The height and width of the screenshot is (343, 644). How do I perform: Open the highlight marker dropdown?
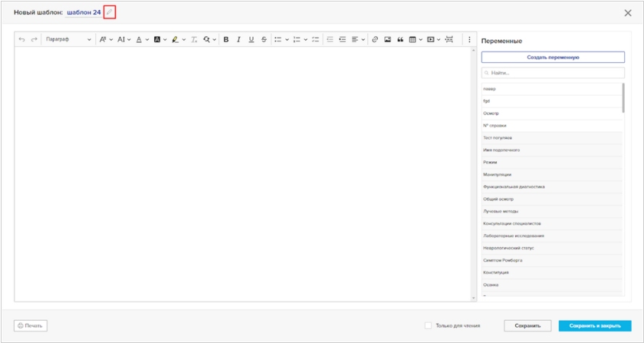pyautogui.click(x=179, y=39)
